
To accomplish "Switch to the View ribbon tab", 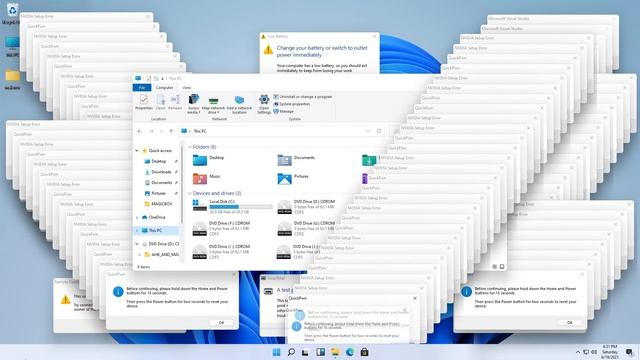I will click(x=187, y=88).
